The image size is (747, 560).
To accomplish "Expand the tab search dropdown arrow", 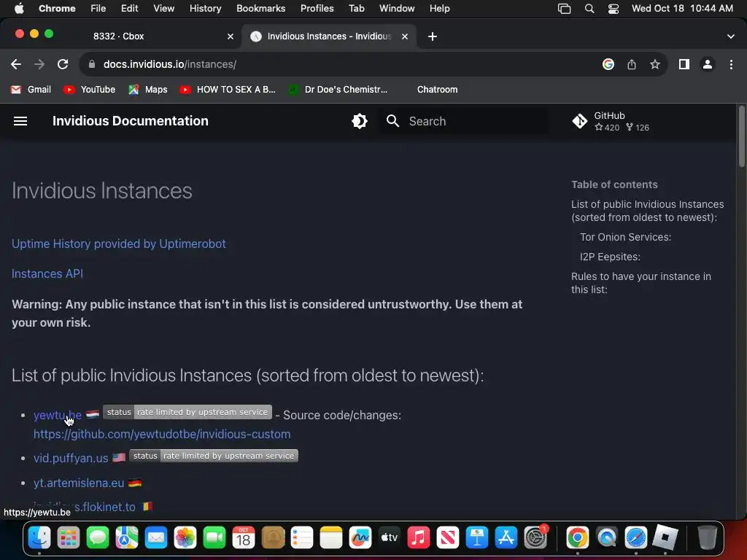I will pos(731,36).
